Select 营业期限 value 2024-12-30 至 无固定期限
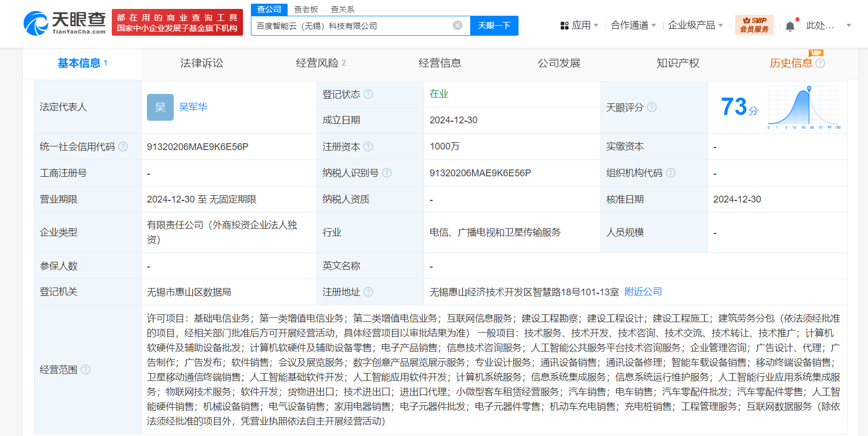This screenshot has width=868, height=436. pos(202,199)
